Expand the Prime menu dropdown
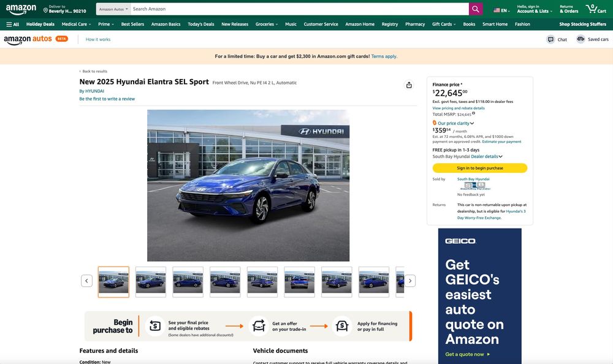The width and height of the screenshot is (613, 364). pyautogui.click(x=106, y=25)
